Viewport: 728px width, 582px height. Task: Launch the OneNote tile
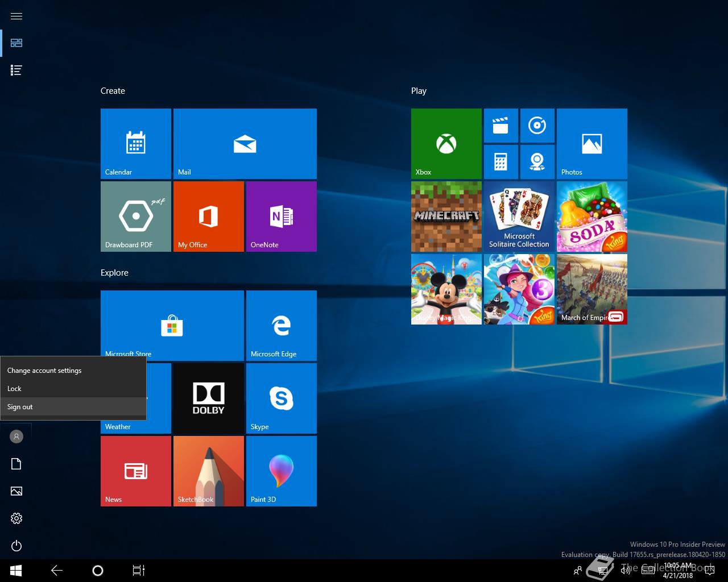(282, 217)
